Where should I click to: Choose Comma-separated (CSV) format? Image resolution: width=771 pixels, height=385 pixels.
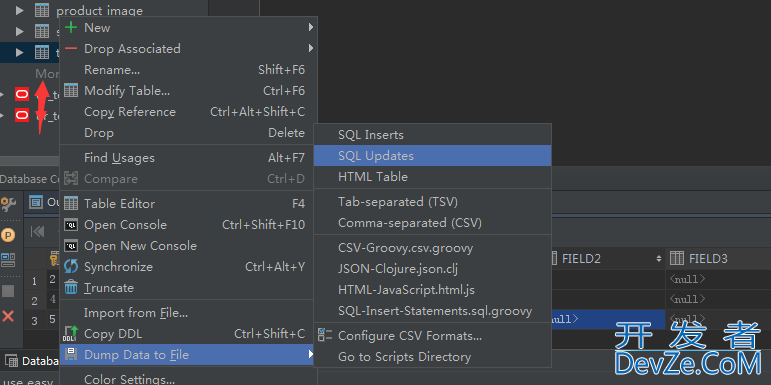[x=432, y=223]
